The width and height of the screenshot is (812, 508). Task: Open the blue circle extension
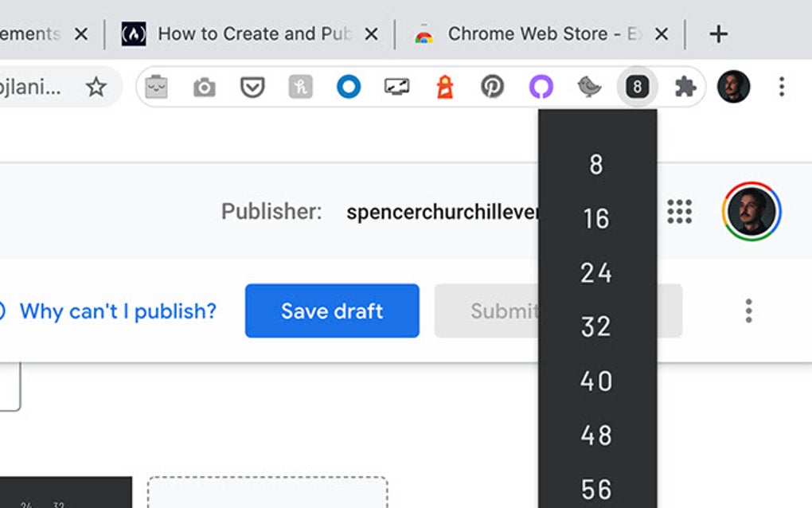pos(348,87)
